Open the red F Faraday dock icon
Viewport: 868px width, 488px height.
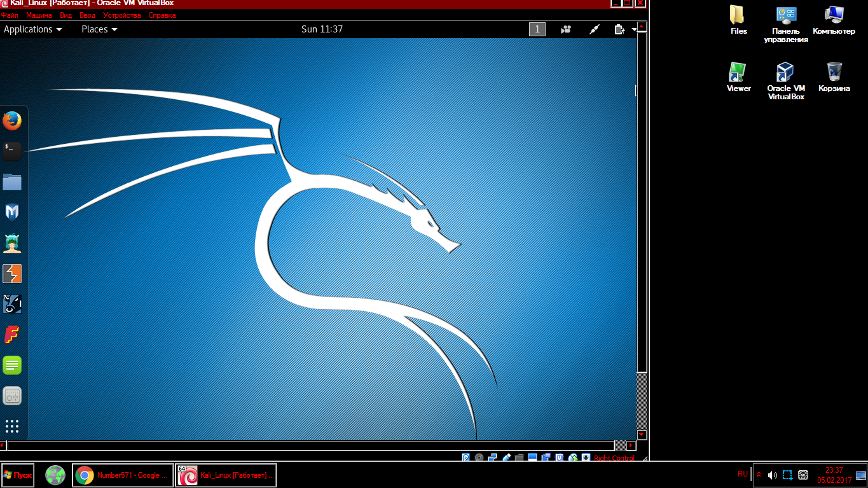(12, 335)
